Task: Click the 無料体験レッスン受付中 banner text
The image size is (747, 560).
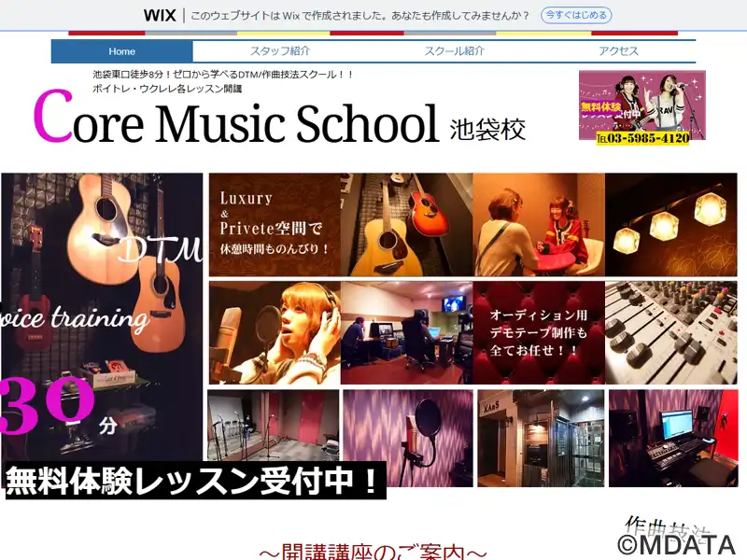Action: coord(196,481)
